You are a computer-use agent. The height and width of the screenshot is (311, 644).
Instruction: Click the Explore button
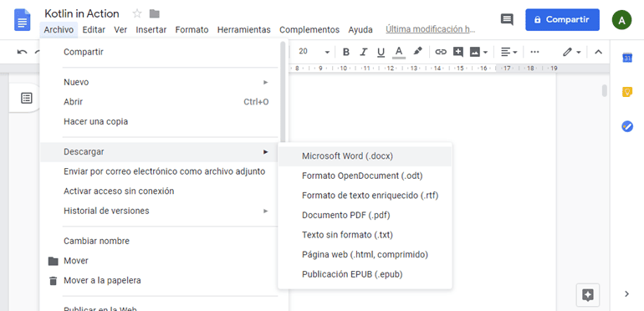(588, 295)
